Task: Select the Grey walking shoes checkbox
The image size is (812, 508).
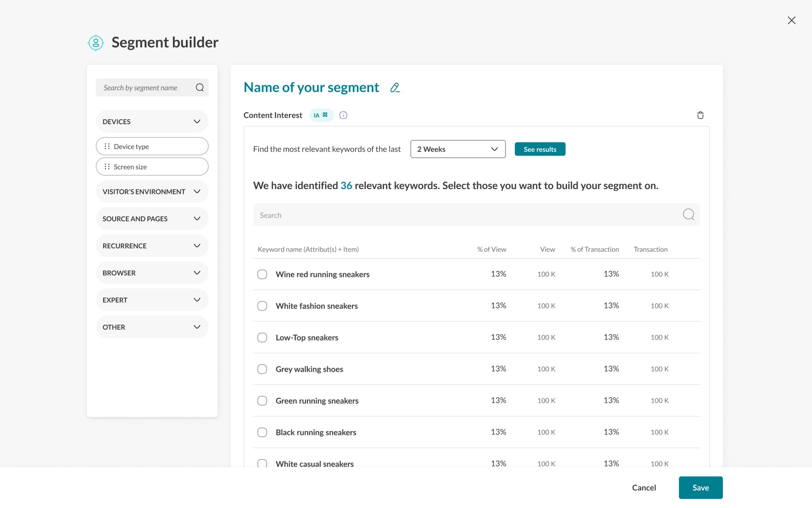Action: pyautogui.click(x=262, y=369)
